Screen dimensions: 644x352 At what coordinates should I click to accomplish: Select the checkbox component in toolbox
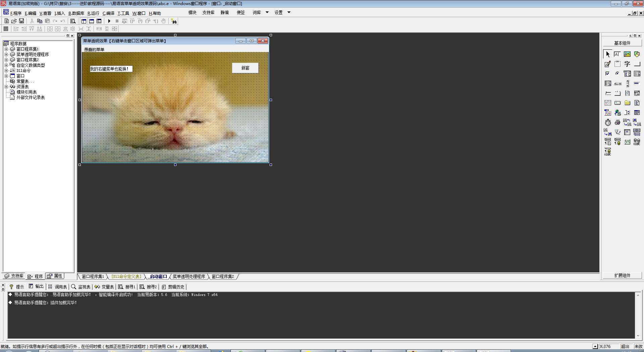pyautogui.click(x=608, y=74)
